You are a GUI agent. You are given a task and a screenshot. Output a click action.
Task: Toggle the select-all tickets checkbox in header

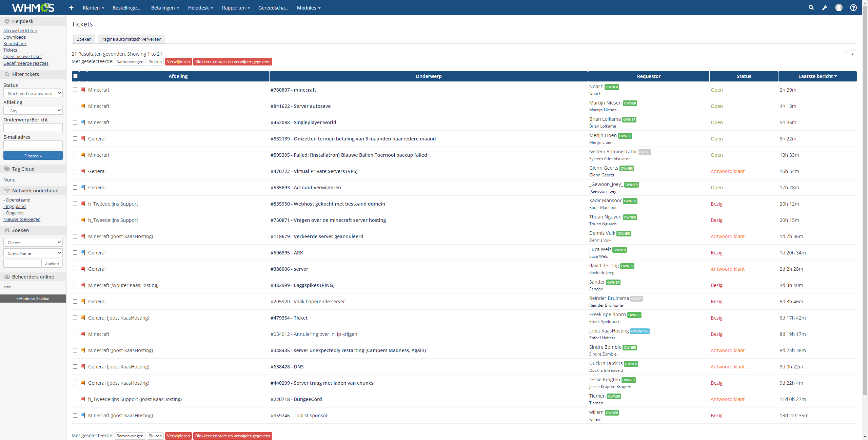pos(76,76)
